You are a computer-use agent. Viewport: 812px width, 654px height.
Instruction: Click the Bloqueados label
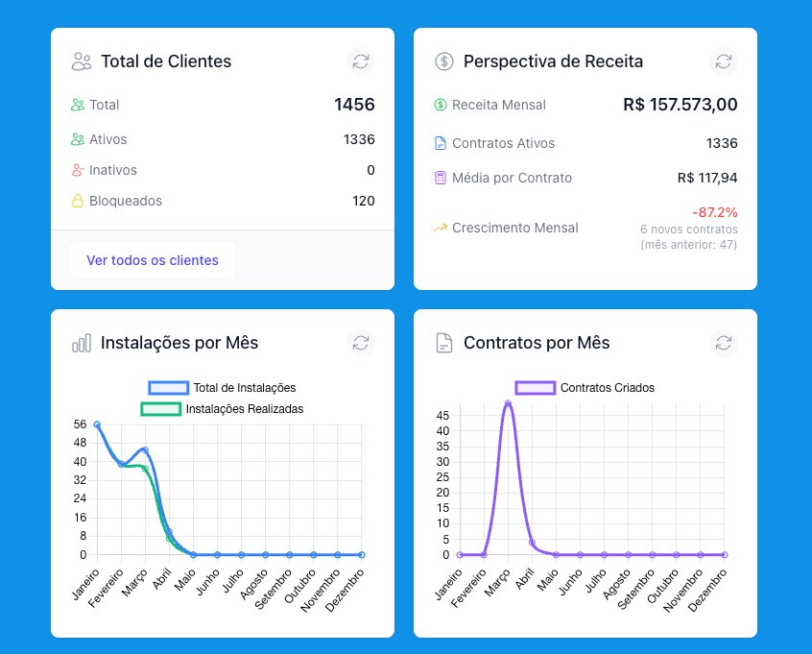(126, 201)
